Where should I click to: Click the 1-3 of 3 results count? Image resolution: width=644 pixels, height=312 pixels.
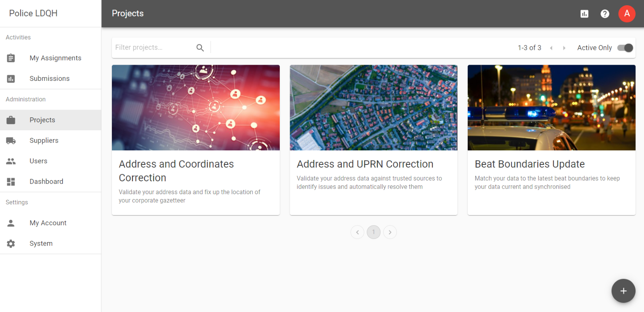(x=529, y=48)
